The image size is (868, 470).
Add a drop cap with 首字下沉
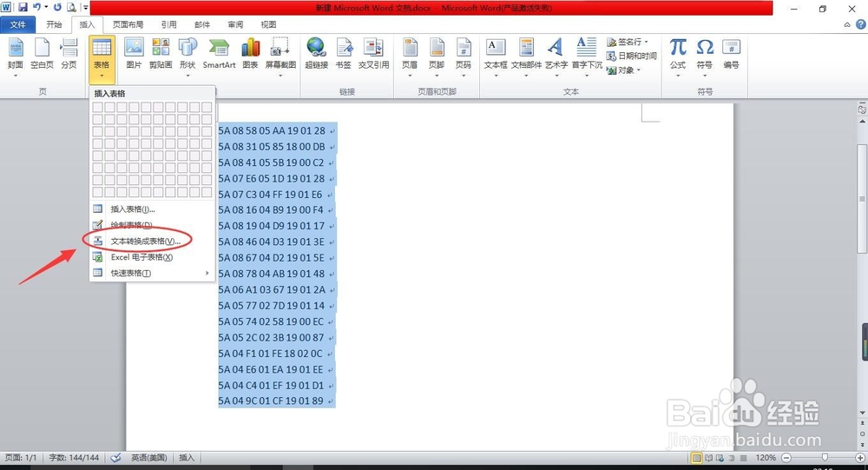(x=587, y=57)
